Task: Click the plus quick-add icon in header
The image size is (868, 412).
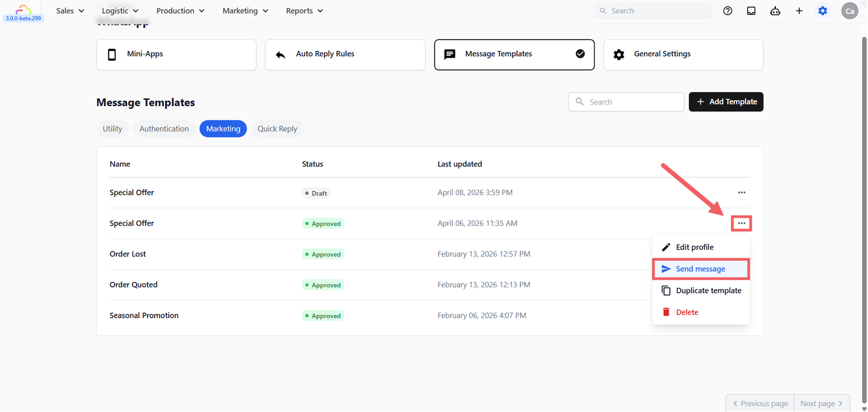Action: [799, 11]
